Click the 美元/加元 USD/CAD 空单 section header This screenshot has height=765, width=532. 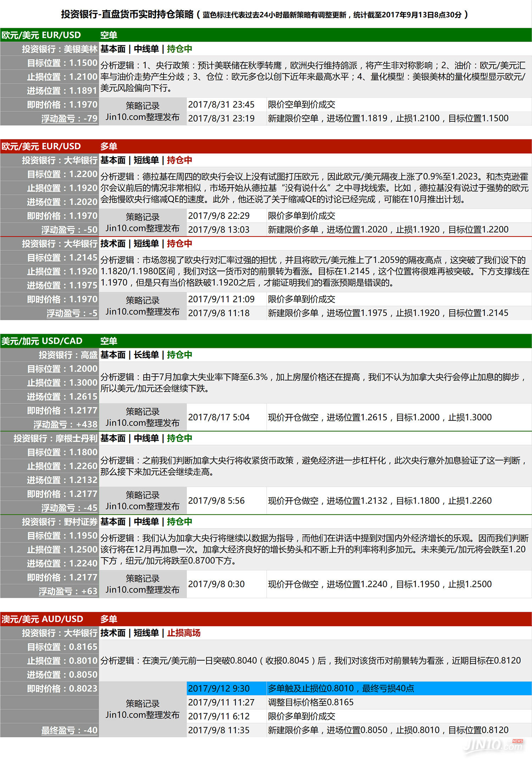pyautogui.click(x=266, y=341)
